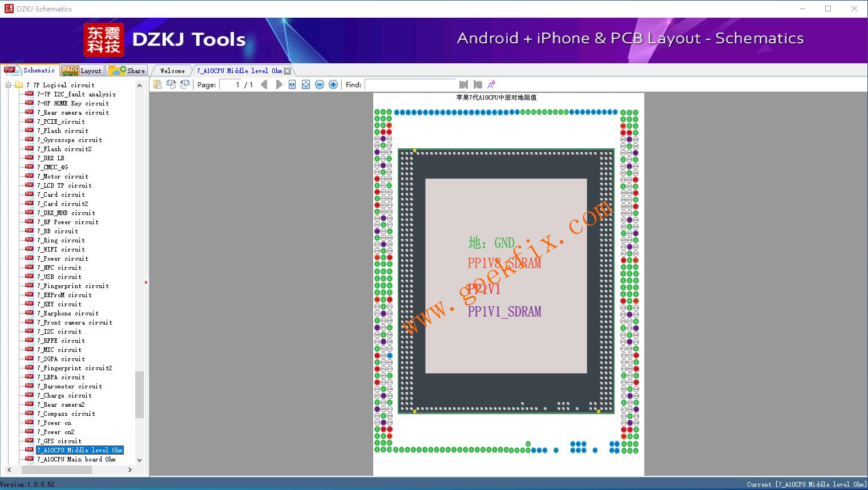
Task: Open the Share tab
Action: pyautogui.click(x=127, y=70)
